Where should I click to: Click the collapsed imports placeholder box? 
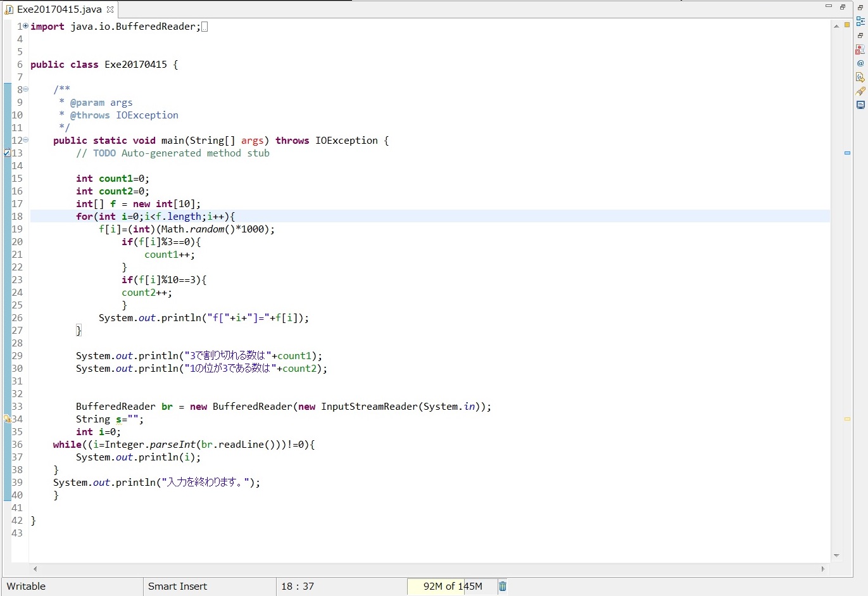(x=204, y=27)
